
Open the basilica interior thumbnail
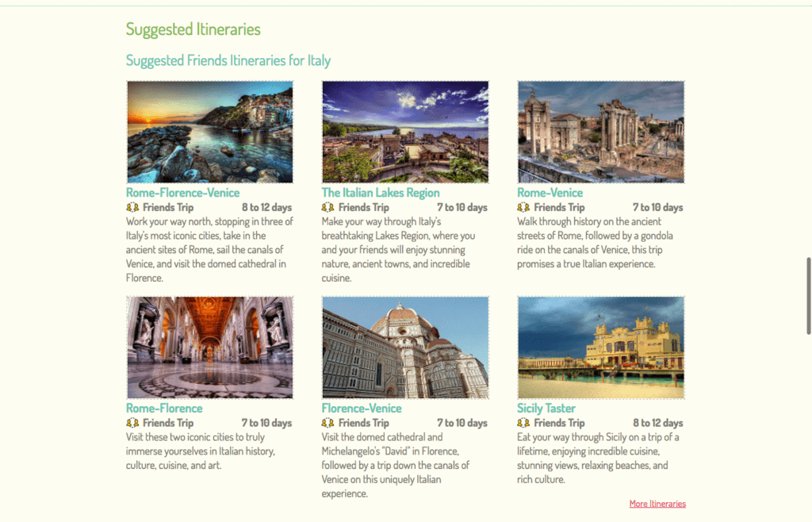[210, 347]
